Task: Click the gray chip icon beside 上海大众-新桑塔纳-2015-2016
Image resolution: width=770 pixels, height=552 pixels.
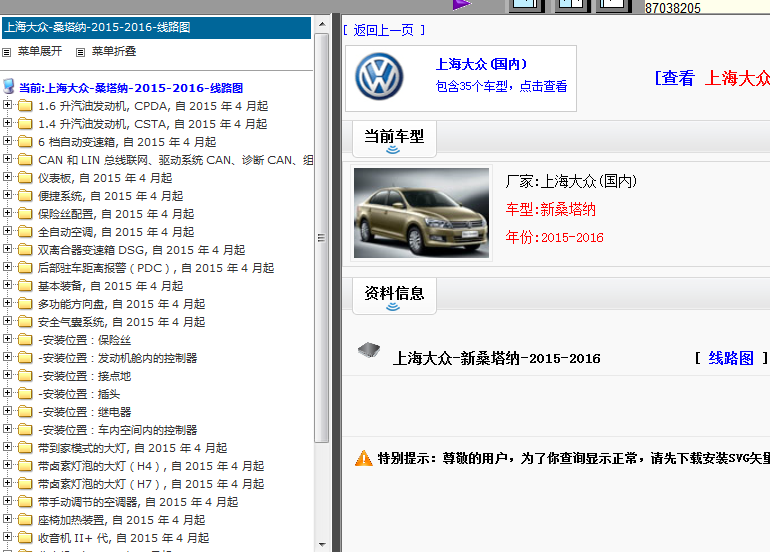Action: [369, 350]
